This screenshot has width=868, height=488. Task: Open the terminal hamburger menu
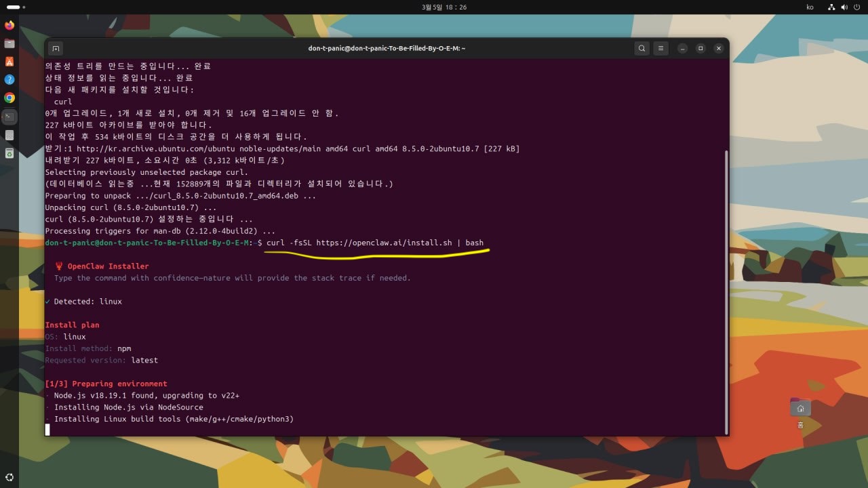pos(660,48)
